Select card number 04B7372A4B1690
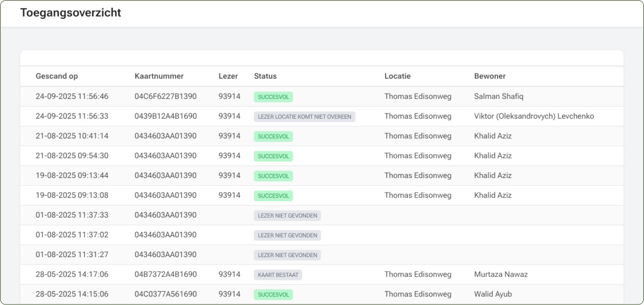Screen dimensions: 644x305 166,274
